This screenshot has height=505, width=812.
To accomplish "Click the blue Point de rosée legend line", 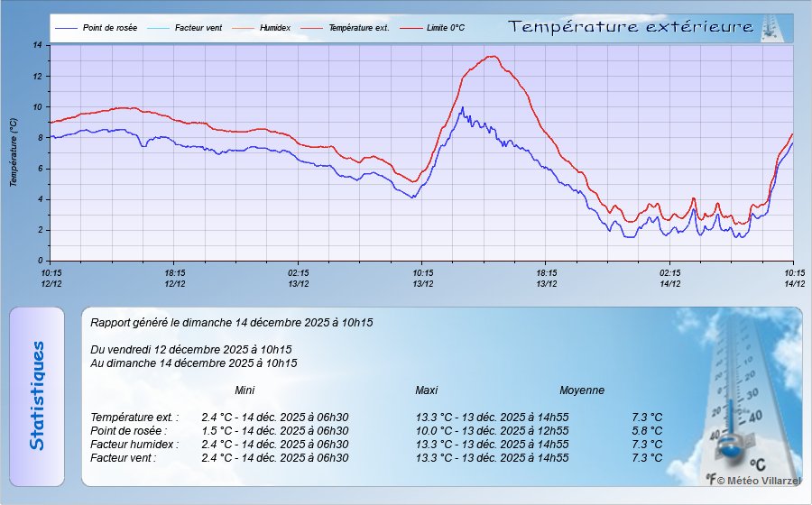I will [67, 28].
